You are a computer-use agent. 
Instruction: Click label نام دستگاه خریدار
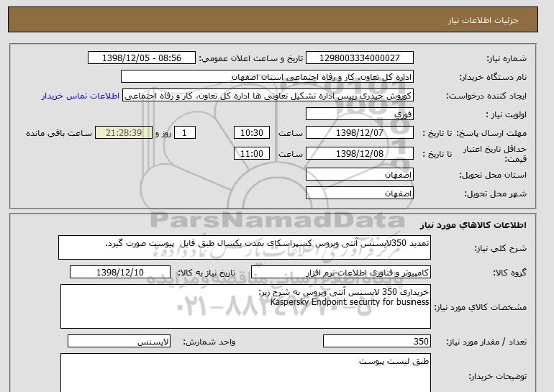(493, 78)
